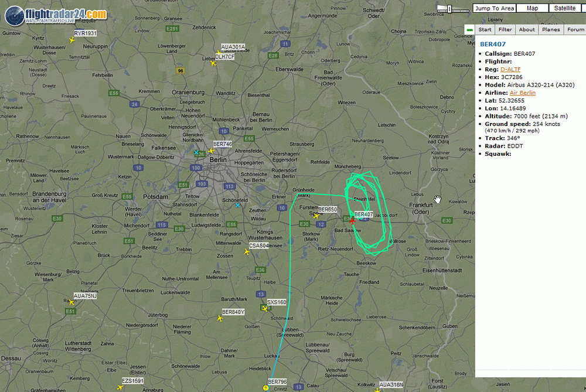586x392 pixels.
Task: Collapse the panel with green minus button
Action: [469, 29]
